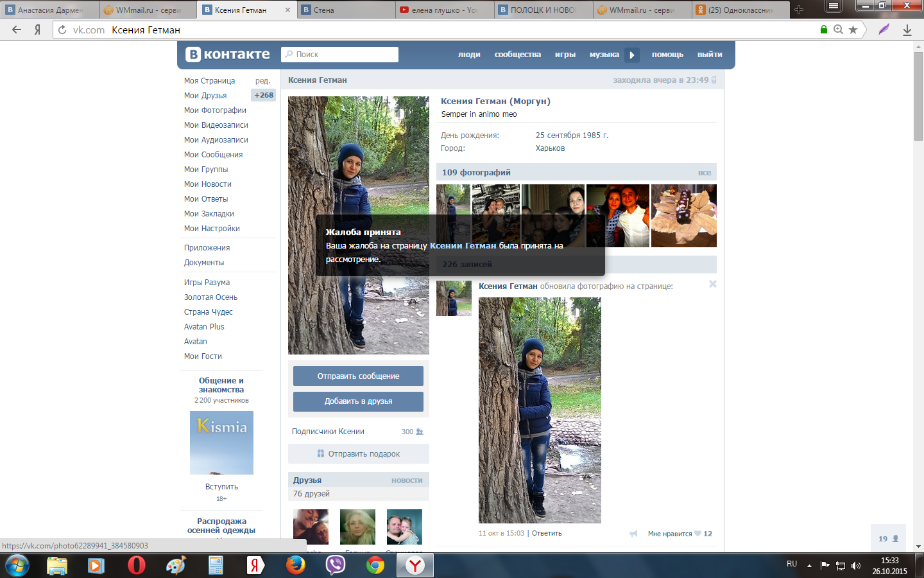Bookmark page with the star icon

(x=853, y=30)
